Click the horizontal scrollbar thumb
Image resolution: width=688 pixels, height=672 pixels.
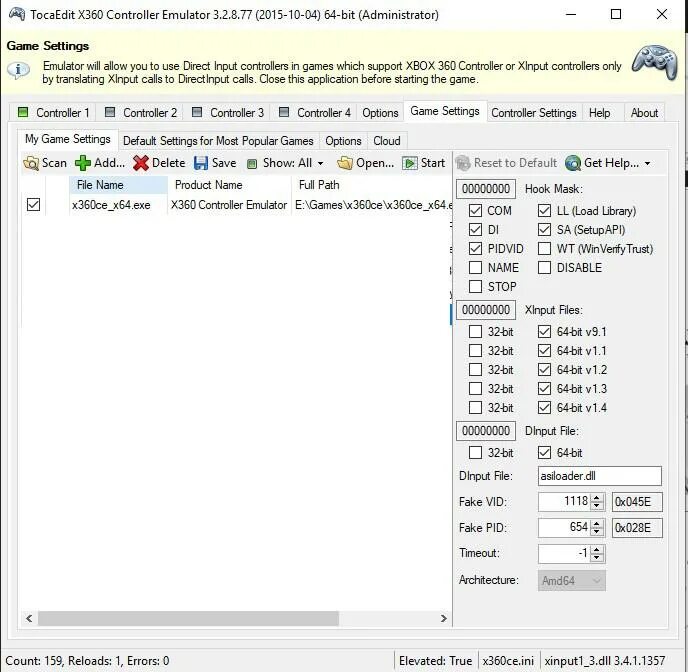point(188,618)
